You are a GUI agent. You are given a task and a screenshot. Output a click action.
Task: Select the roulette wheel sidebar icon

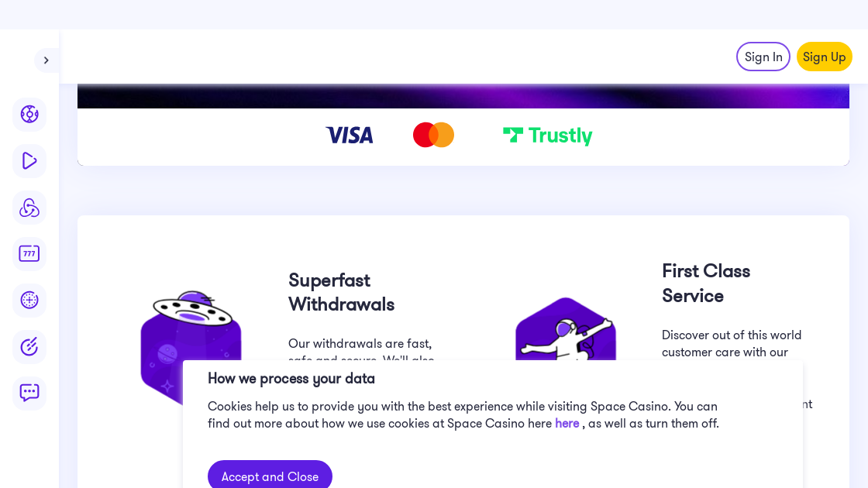(x=29, y=300)
